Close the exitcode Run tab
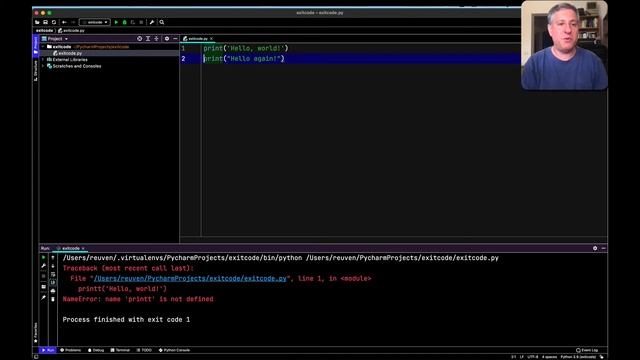640x360 pixels. tap(83, 248)
